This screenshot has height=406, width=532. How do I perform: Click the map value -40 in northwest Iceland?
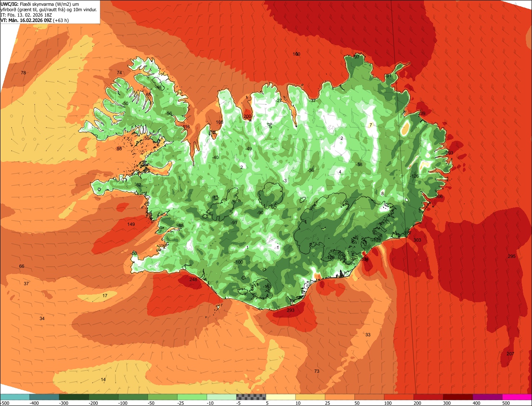(x=215, y=158)
